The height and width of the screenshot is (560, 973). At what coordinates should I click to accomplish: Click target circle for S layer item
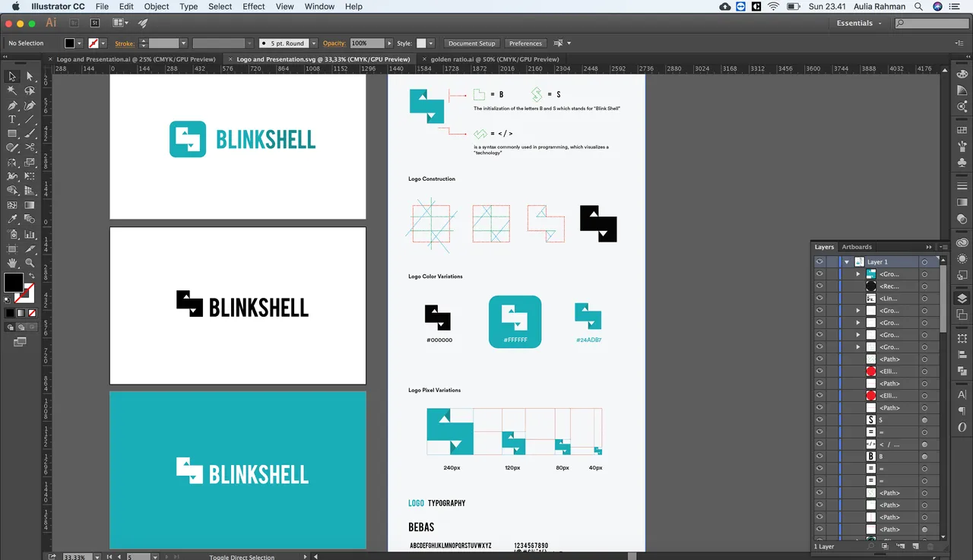coord(924,420)
